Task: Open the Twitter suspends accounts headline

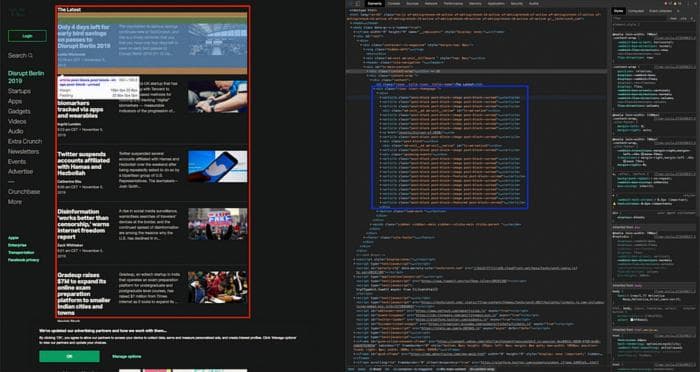Action: 83,163
